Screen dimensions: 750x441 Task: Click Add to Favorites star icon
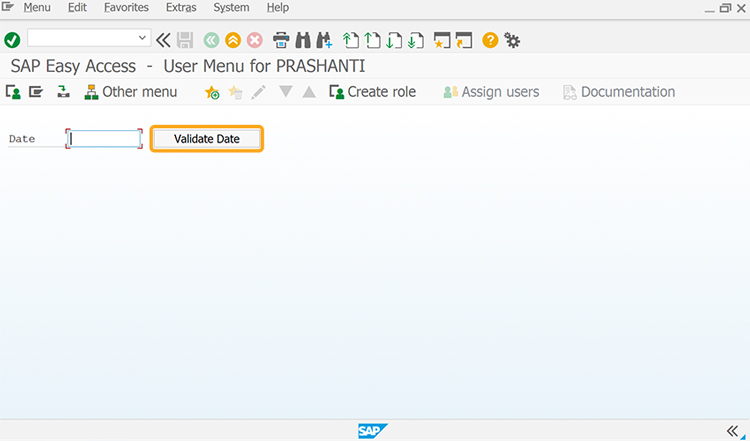pos(212,92)
